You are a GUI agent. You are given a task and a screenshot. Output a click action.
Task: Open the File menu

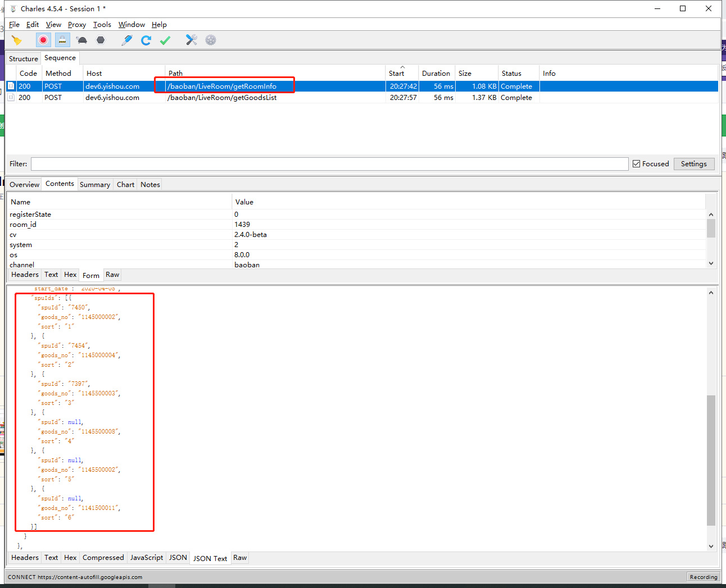(14, 25)
